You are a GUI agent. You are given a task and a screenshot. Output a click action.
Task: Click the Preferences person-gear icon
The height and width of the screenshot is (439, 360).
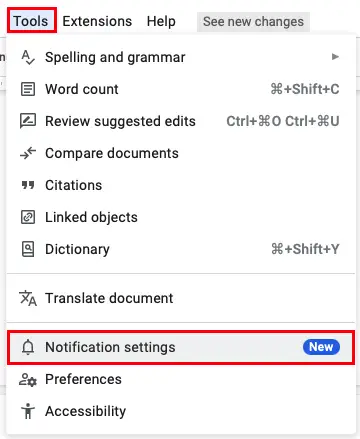point(28,380)
